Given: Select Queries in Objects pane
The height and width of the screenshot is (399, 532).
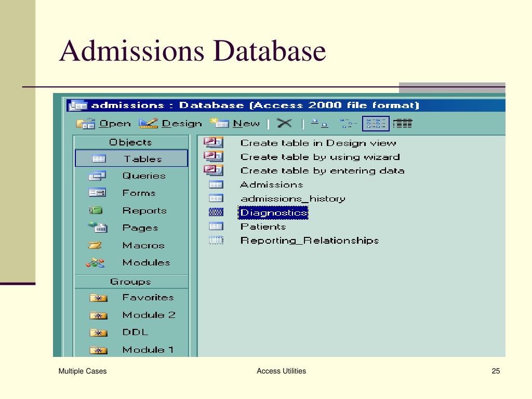Looking at the screenshot, I should 131,176.
